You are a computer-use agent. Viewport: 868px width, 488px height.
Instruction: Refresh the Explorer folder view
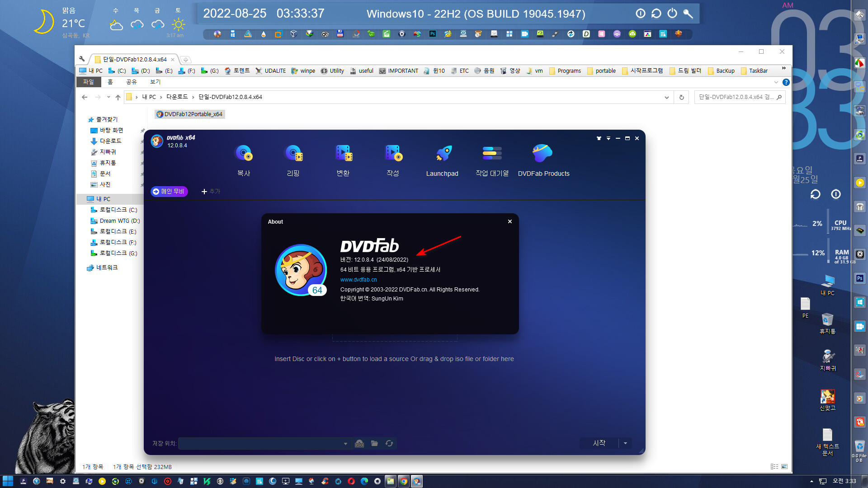(x=682, y=97)
